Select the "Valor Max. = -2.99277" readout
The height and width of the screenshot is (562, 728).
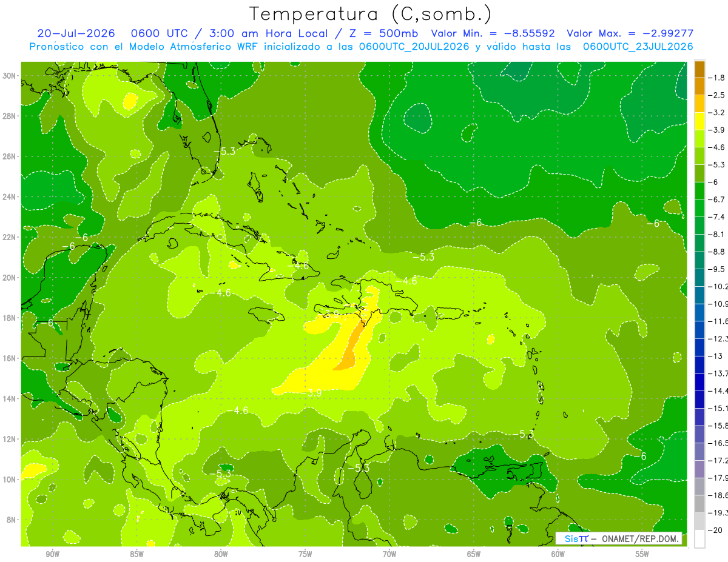(x=630, y=33)
